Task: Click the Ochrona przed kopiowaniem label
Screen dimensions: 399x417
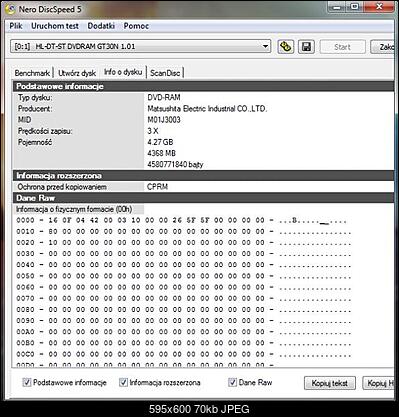Action: pyautogui.click(x=62, y=187)
